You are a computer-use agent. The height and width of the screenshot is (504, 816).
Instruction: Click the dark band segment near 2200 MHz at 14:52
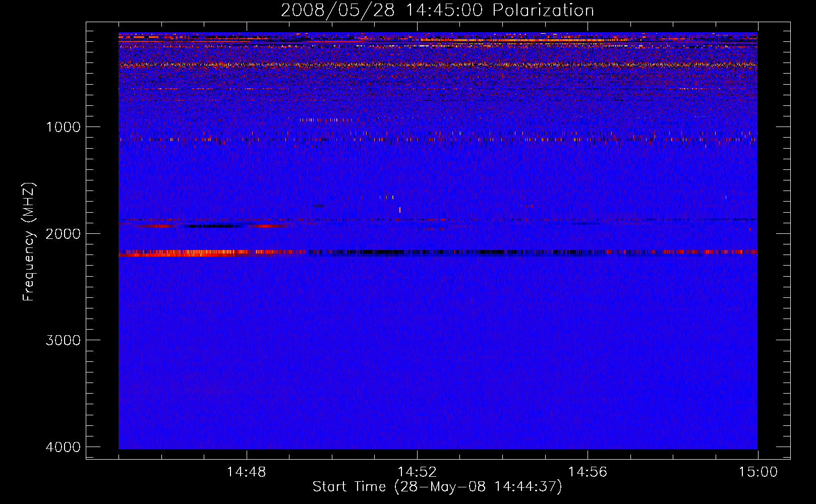[417, 252]
